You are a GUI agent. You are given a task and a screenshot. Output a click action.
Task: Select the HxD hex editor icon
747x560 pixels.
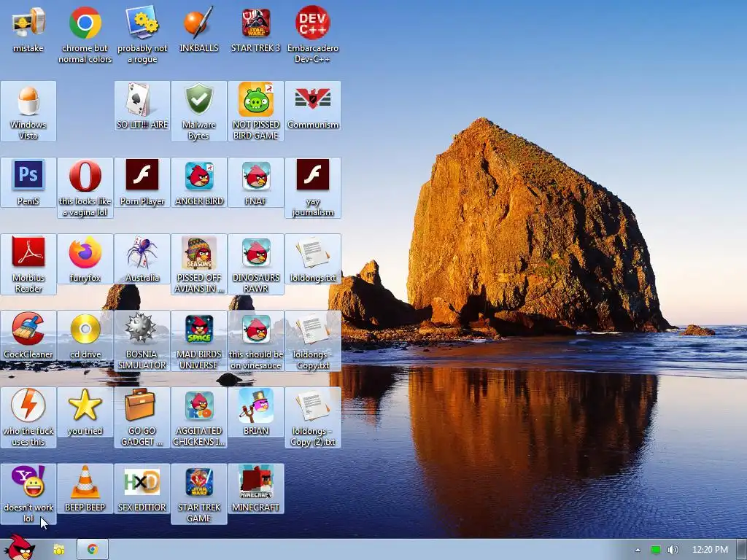tap(142, 482)
